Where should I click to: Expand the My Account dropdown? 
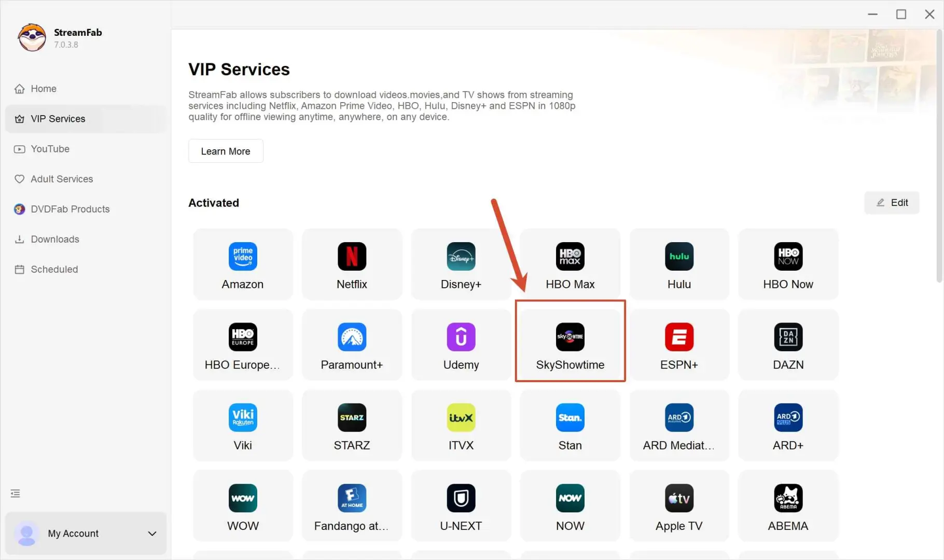pos(86,534)
